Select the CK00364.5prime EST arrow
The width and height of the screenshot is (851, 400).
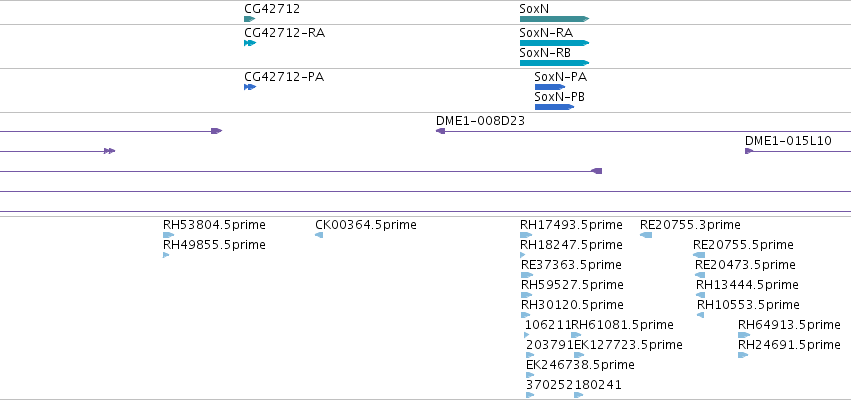pyautogui.click(x=319, y=235)
